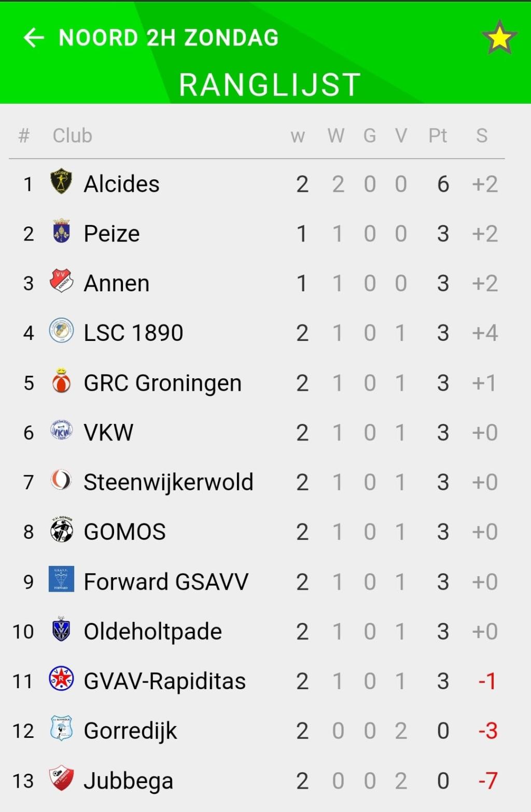Tap the RANGLIJST tab heading
Image resolution: width=531 pixels, height=812 pixels.
tap(270, 84)
